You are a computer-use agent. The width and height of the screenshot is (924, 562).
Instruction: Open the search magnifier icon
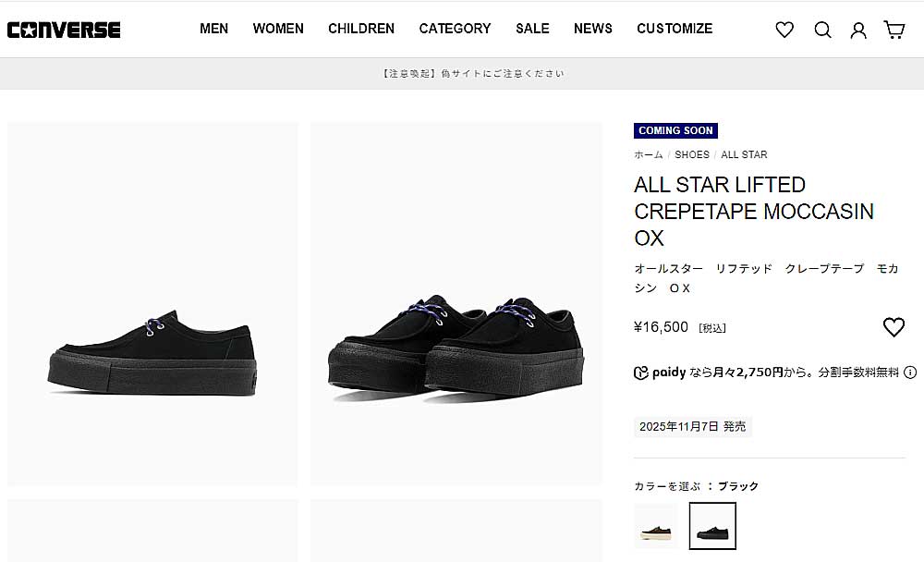[822, 30]
